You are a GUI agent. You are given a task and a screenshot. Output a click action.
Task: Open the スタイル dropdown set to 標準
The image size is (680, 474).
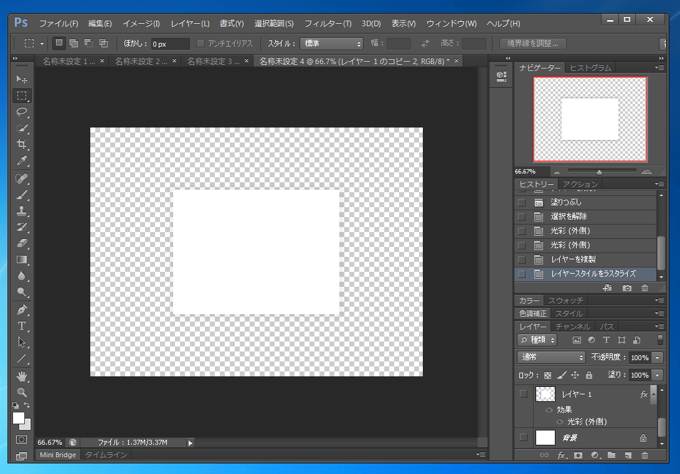coord(331,44)
